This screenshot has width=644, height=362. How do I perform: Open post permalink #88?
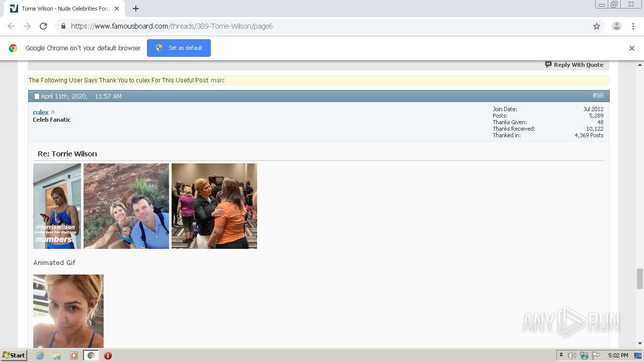click(598, 96)
